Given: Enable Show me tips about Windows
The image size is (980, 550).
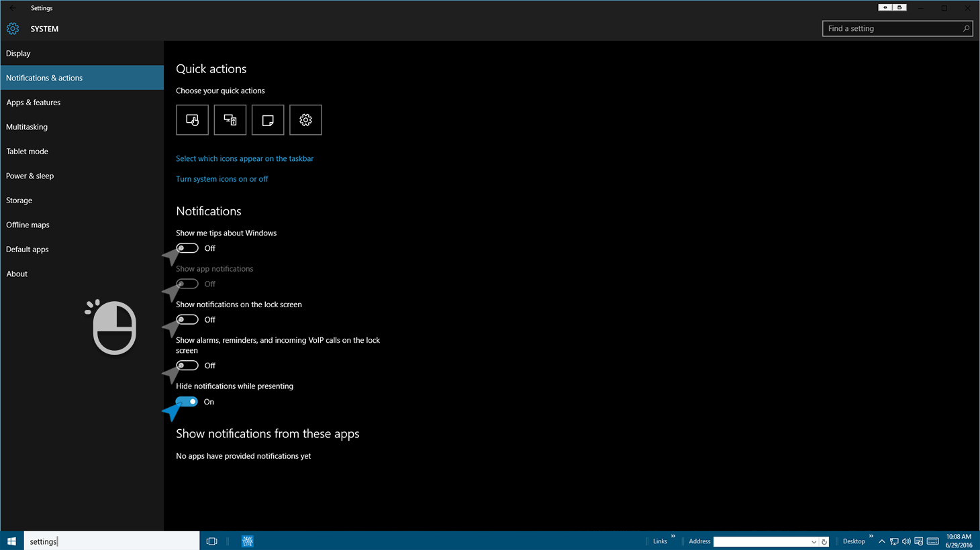Looking at the screenshot, I should (187, 248).
